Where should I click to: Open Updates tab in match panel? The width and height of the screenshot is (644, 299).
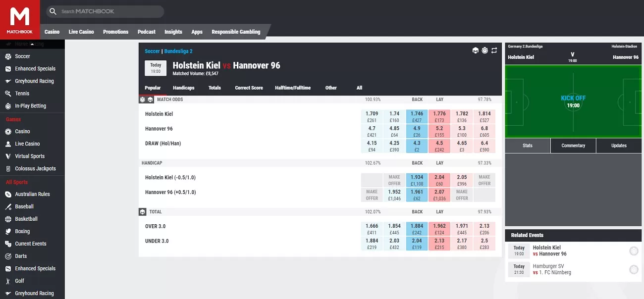tap(619, 146)
